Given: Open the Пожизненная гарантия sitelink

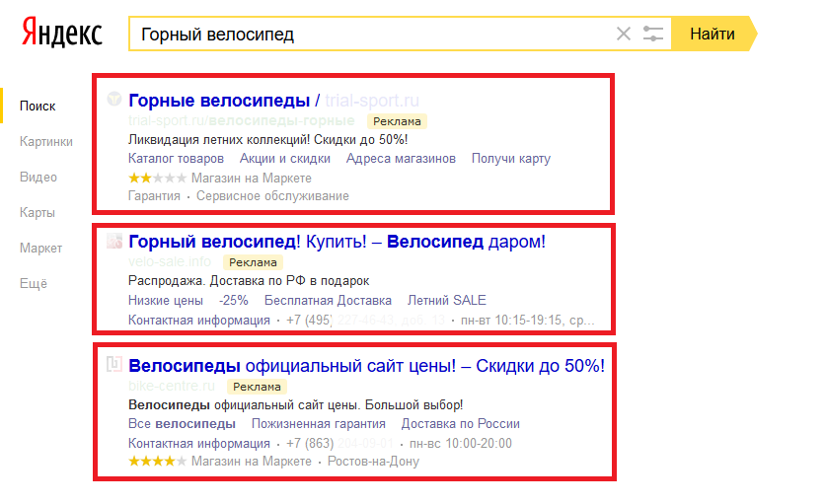Looking at the screenshot, I should 318,424.
